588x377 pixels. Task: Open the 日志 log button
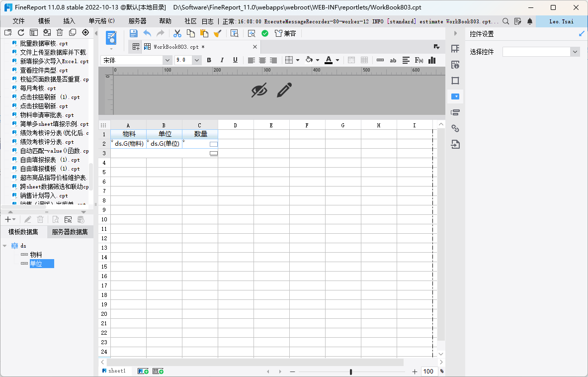pos(207,21)
